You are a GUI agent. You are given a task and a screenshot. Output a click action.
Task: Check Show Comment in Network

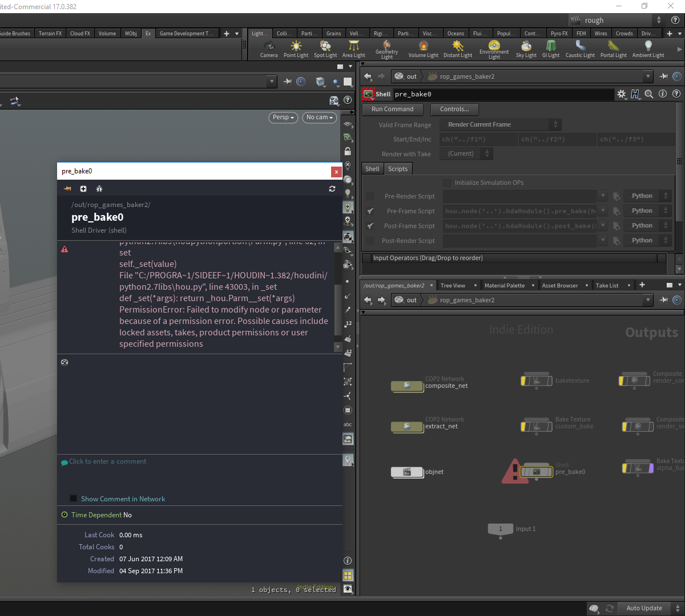tap(73, 499)
